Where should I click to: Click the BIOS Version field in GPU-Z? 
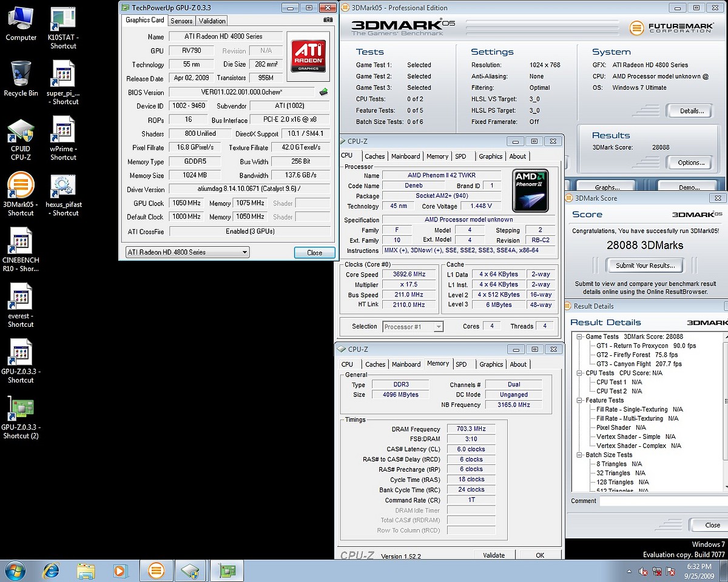[243, 92]
